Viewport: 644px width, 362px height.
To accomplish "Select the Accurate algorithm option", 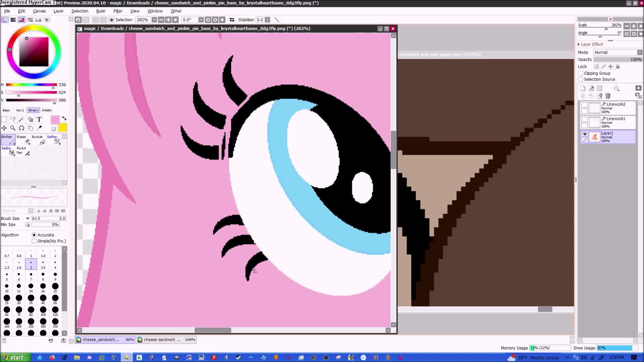I will pos(34,235).
